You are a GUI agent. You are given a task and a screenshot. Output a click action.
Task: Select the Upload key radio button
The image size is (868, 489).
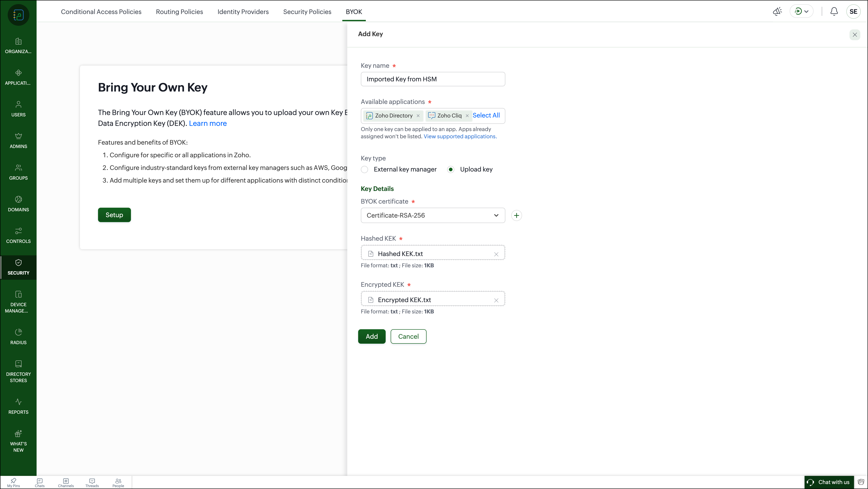tap(450, 170)
